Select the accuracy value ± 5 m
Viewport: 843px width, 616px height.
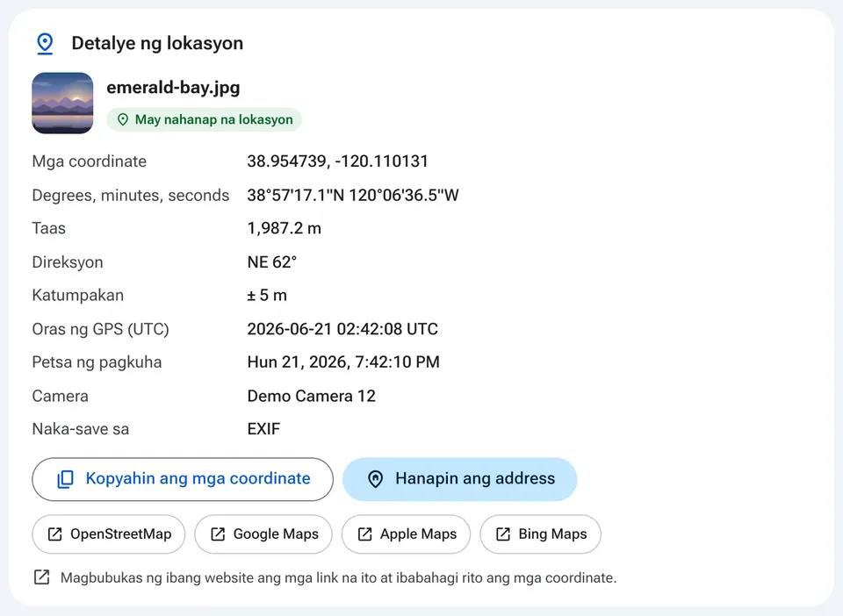pyautogui.click(x=267, y=296)
